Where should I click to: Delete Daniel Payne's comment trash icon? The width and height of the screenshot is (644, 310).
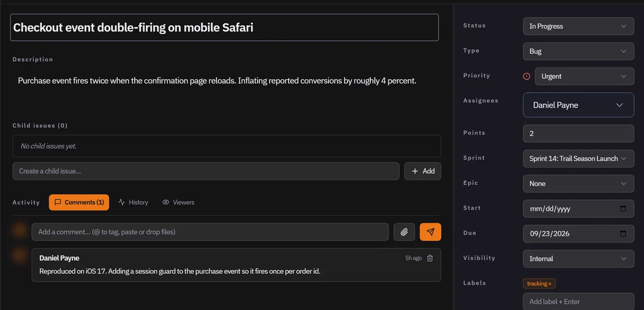(430, 258)
